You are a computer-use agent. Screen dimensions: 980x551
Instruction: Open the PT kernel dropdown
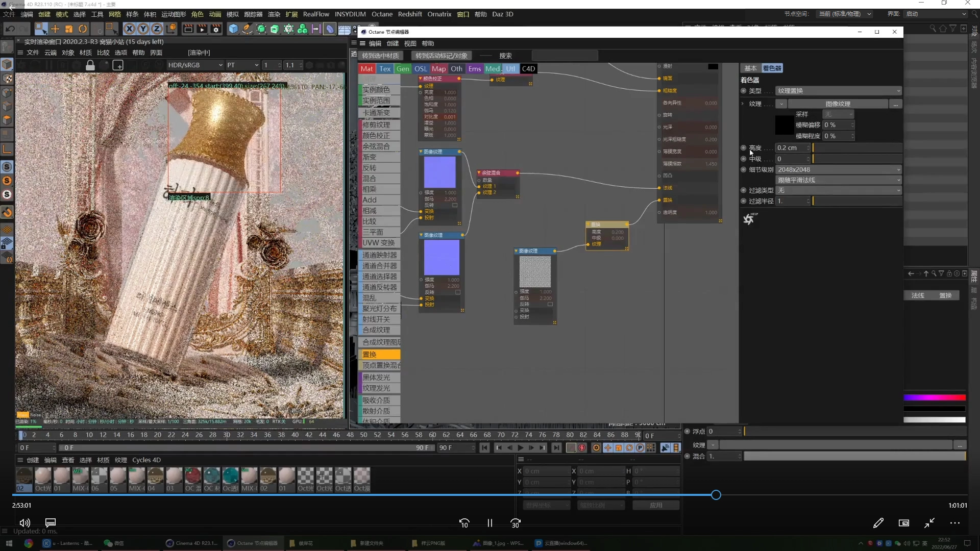(x=243, y=65)
